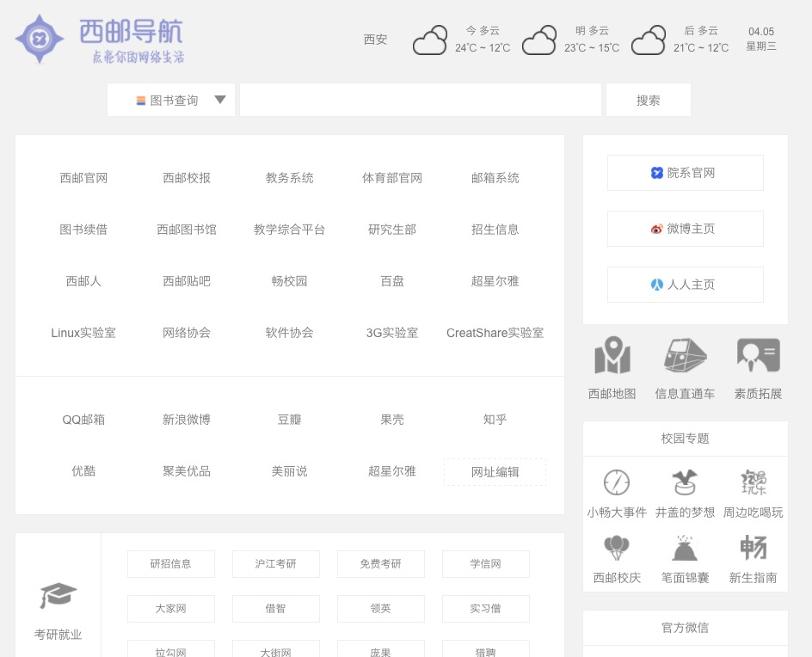
Task: Click the 考研就业 graduation cap icon
Action: tap(58, 595)
